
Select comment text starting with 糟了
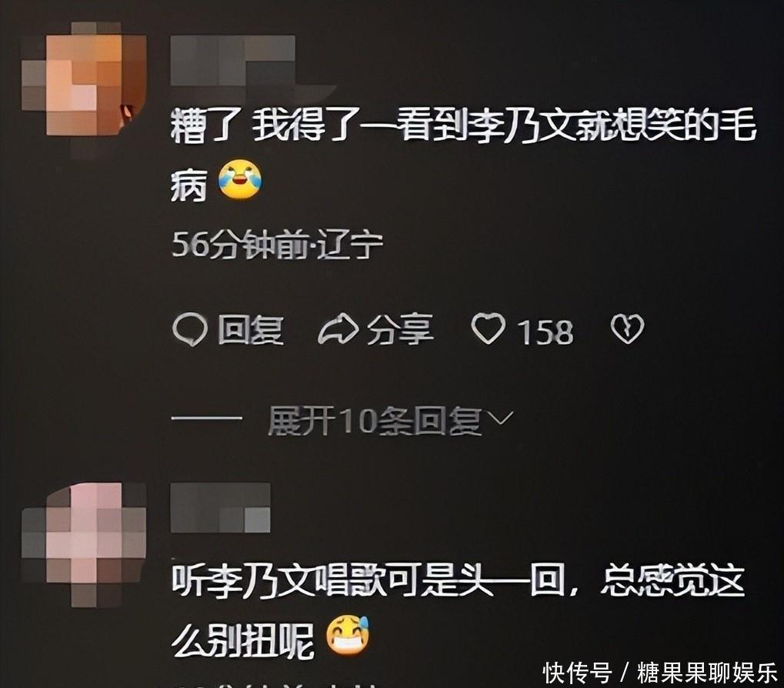(463, 155)
